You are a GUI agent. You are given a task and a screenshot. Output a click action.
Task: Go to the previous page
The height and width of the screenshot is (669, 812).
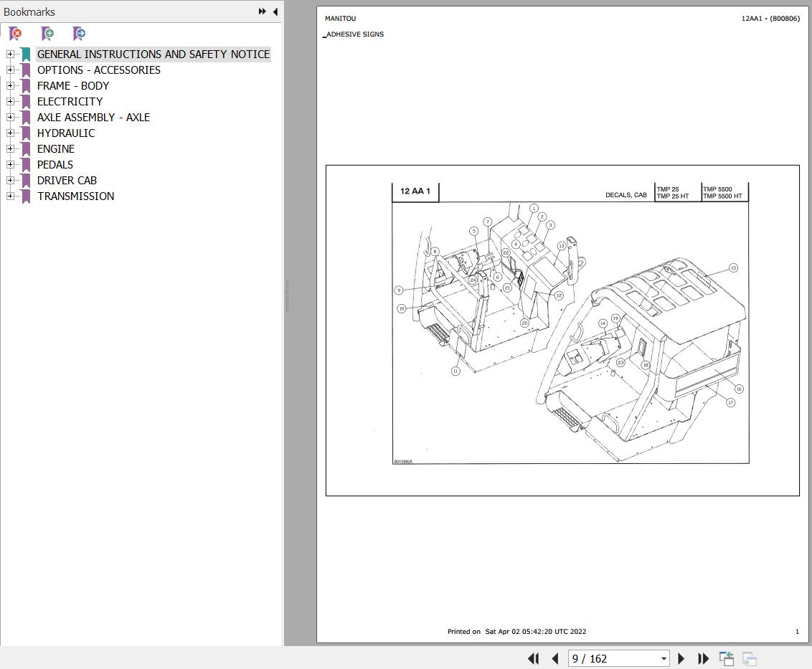pyautogui.click(x=554, y=658)
